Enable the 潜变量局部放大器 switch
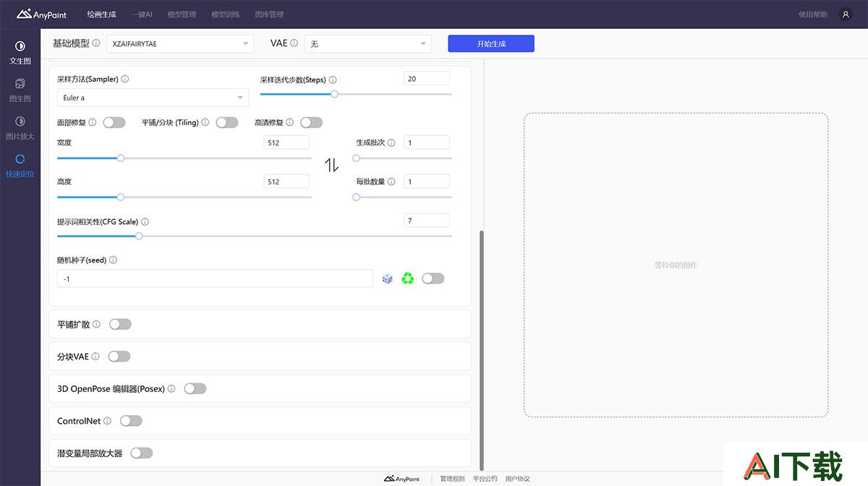The height and width of the screenshot is (486, 868). (x=142, y=453)
